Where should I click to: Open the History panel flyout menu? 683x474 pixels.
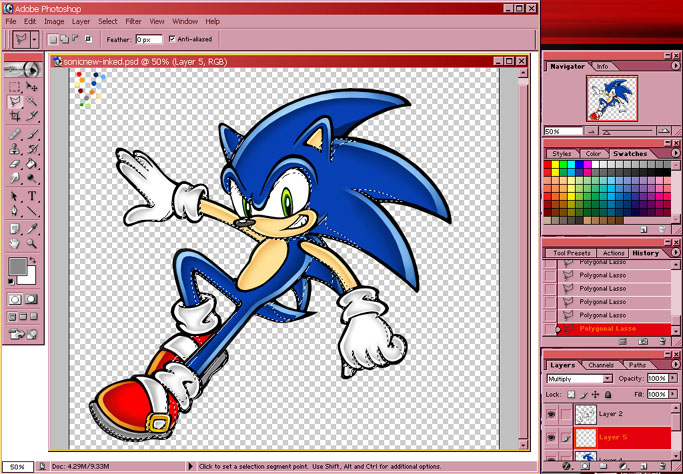pos(676,253)
